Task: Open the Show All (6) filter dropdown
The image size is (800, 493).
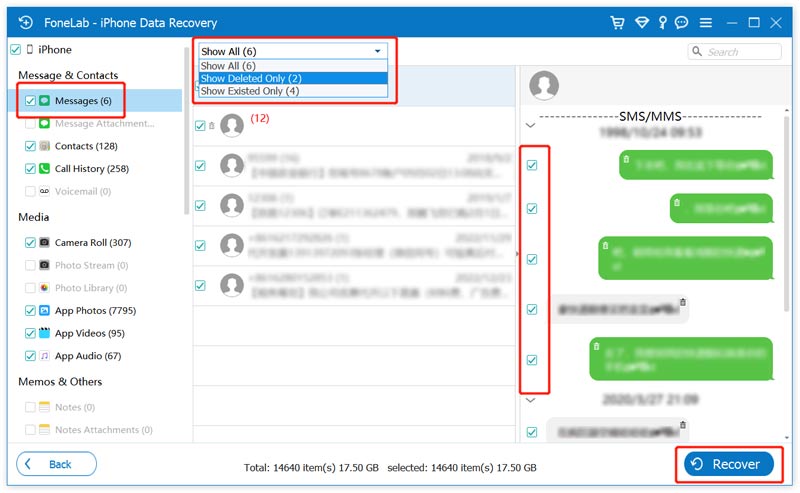Action: [x=293, y=51]
